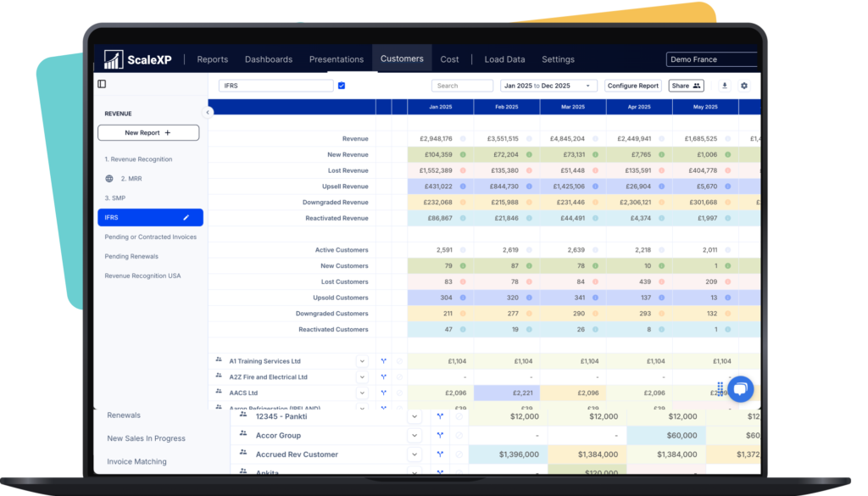Viewport: 868px width, 496px height.
Task: Click the branch icon for Accor Group
Action: point(440,436)
